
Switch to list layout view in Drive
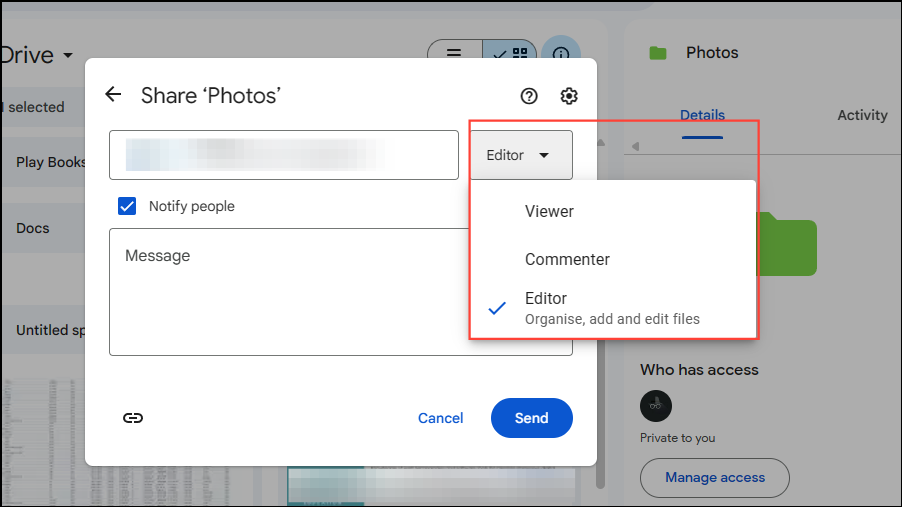454,54
